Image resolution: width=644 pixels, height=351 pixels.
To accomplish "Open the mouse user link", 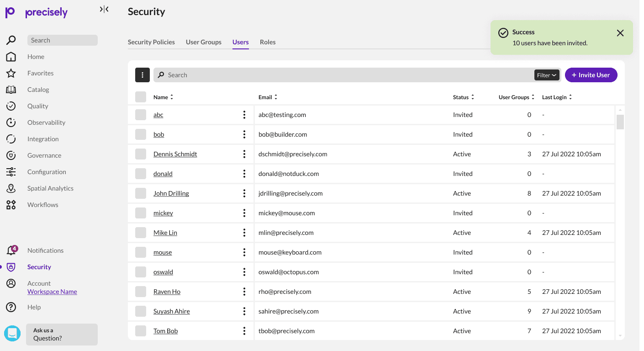I will 163,252.
